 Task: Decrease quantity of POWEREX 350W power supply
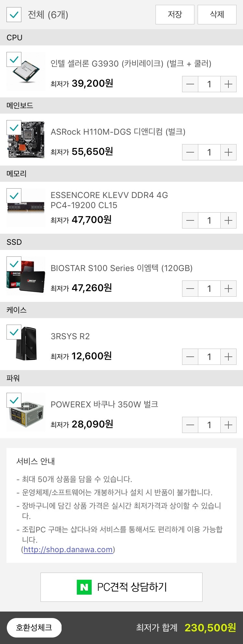[190, 425]
